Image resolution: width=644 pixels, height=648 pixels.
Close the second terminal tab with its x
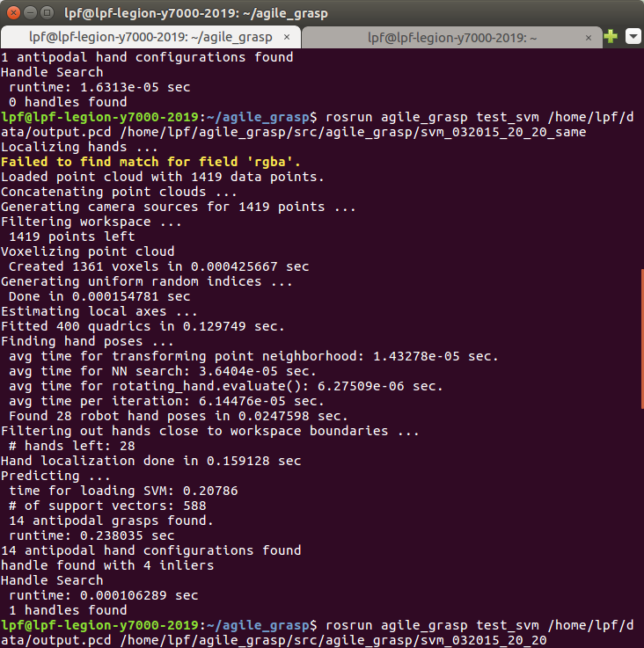589,38
